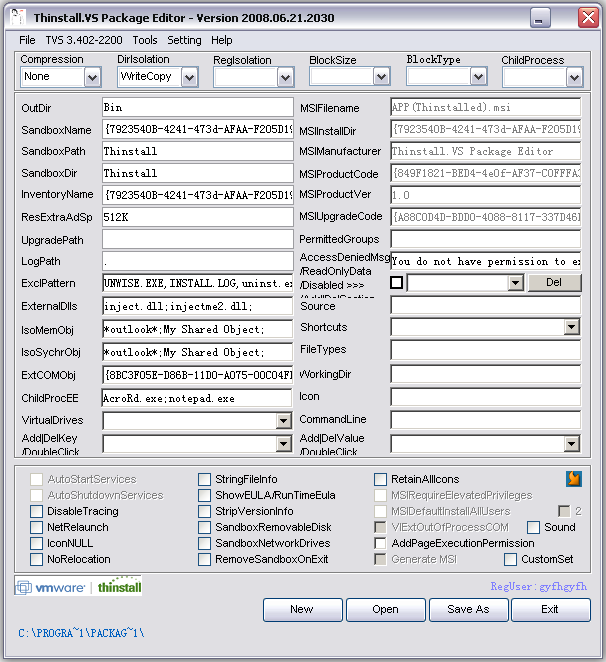Expand the DirIsolation dropdown
The width and height of the screenshot is (606, 662).
(x=189, y=77)
